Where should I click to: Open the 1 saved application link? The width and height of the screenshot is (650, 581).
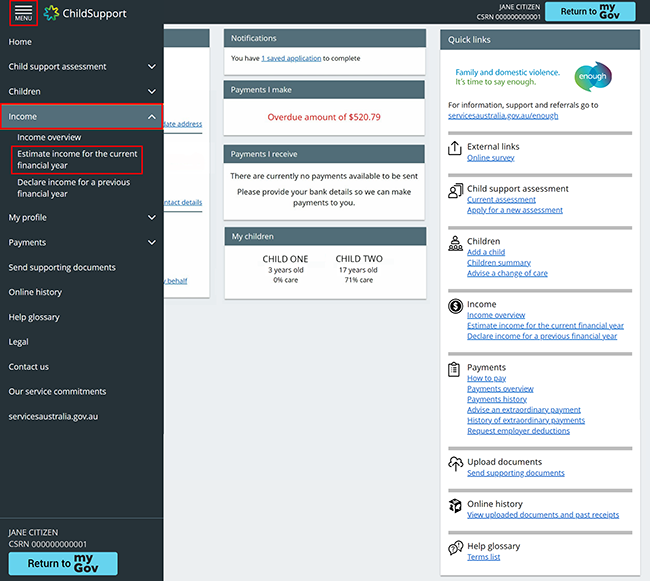click(x=291, y=58)
